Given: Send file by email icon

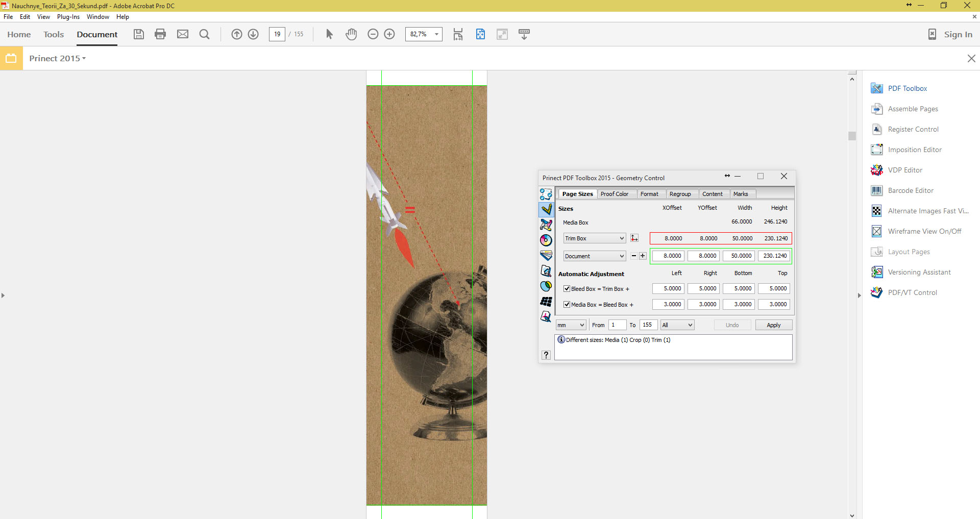Looking at the screenshot, I should click(183, 34).
